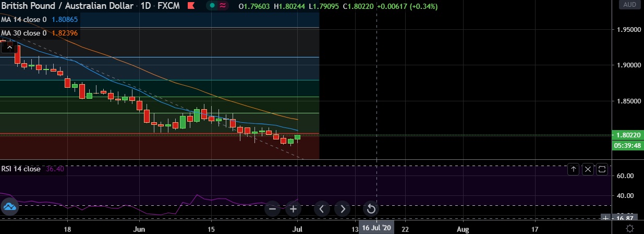Select the RSI 14 close indicator legend
Image resolution: width=644 pixels, height=234 pixels.
click(x=21, y=169)
